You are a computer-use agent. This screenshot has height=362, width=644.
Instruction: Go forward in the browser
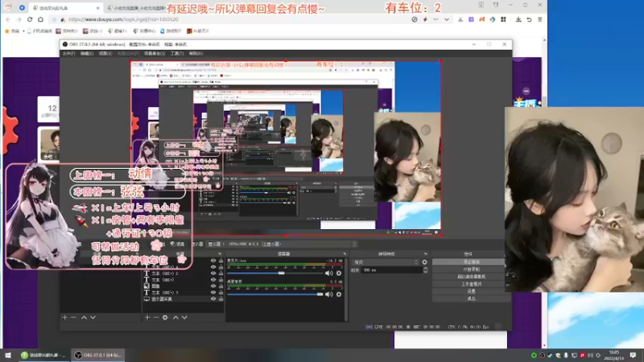19,19
